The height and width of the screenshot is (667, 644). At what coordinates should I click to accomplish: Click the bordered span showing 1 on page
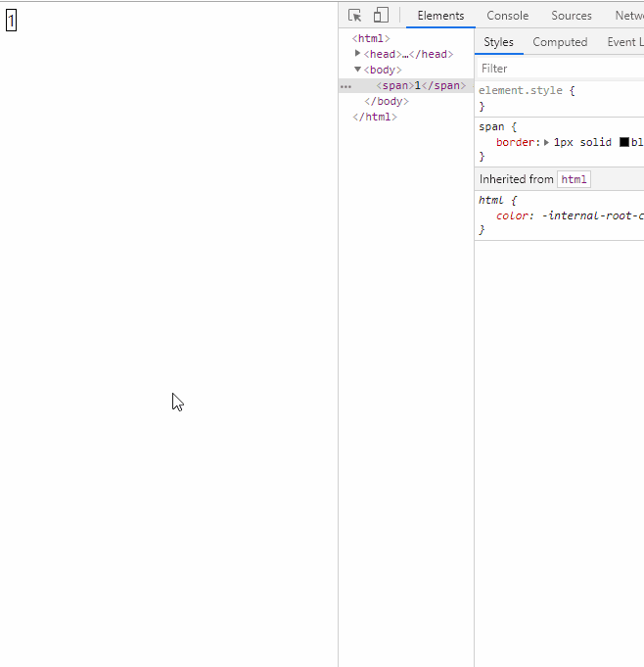(x=11, y=21)
